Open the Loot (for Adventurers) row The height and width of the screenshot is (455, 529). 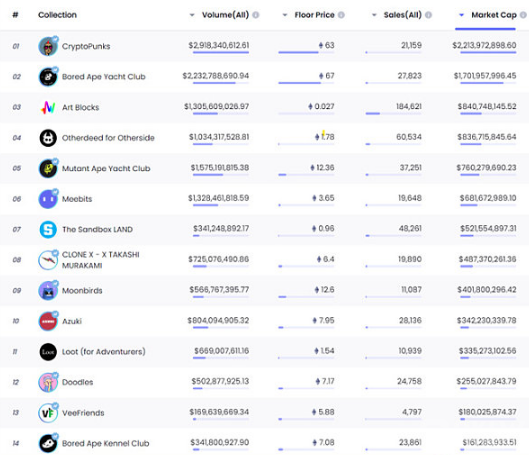click(264, 351)
